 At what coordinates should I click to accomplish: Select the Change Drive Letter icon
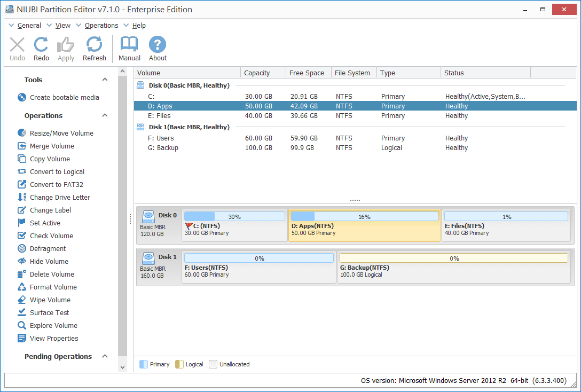(x=22, y=197)
